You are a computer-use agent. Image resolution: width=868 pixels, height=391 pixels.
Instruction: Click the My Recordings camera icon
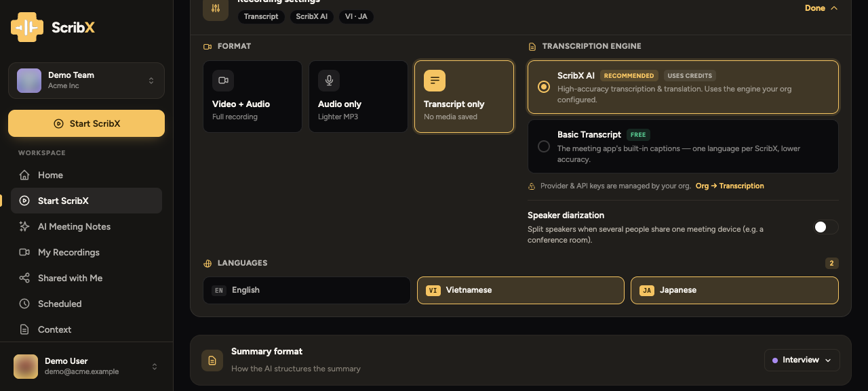[24, 252]
